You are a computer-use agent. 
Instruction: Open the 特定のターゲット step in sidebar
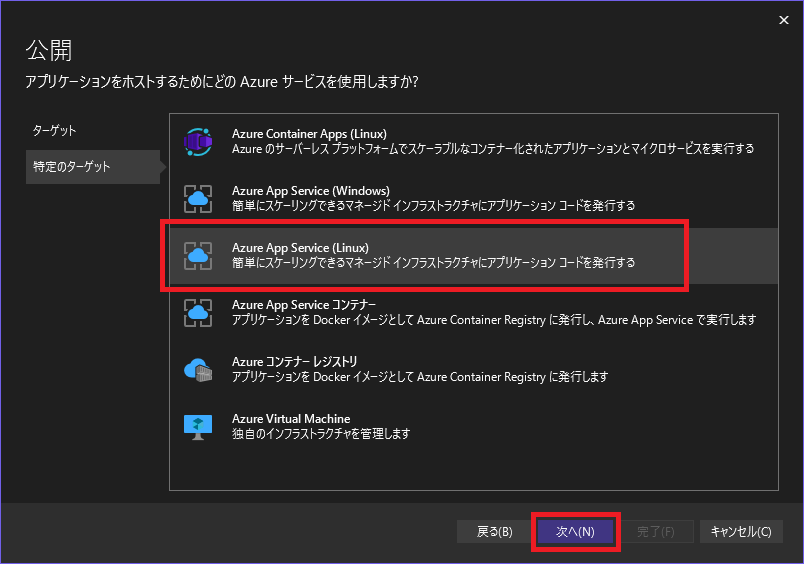click(x=93, y=167)
